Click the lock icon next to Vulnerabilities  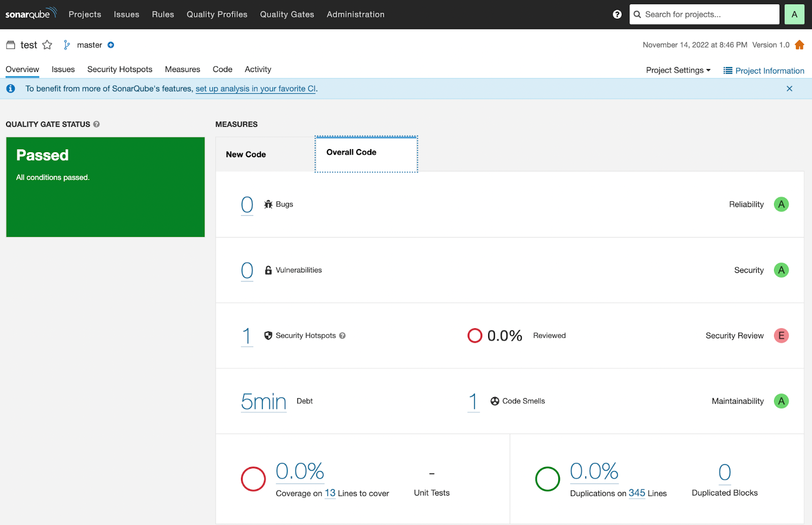click(x=268, y=270)
